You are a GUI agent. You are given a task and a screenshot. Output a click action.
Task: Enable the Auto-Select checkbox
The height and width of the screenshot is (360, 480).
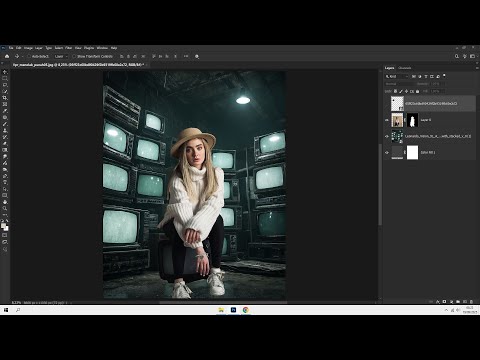[x=29, y=57]
